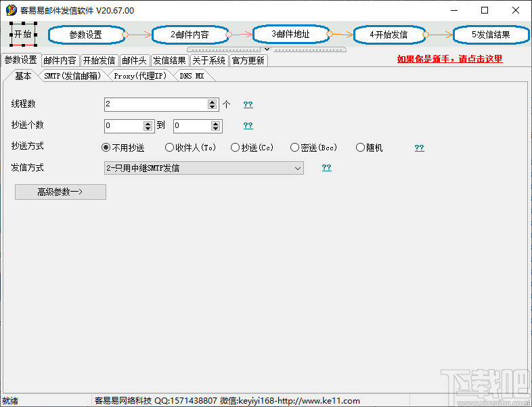Viewport: 532px width, 407px height.
Task: Switch to the 官方更新 tab
Action: [248, 61]
